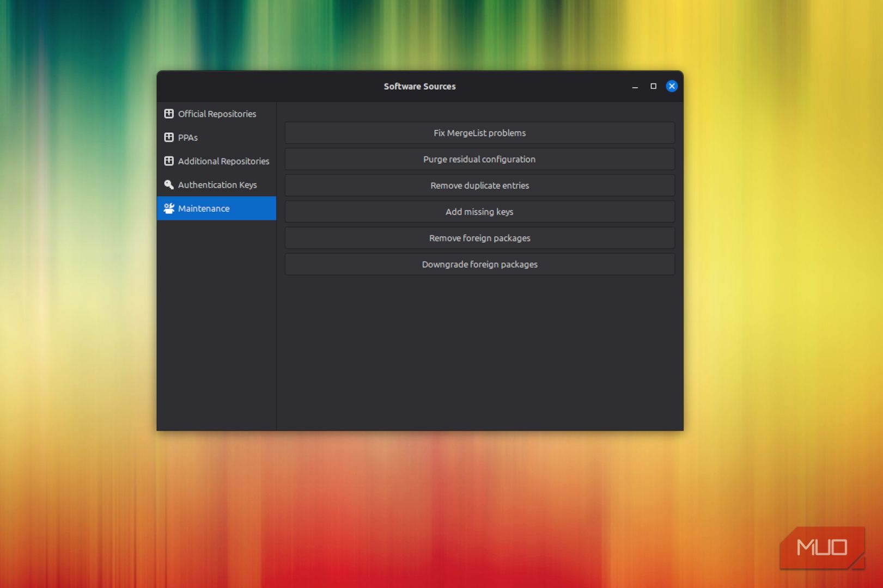The image size is (883, 588).
Task: Open the Official Repositories section
Action: click(x=217, y=114)
